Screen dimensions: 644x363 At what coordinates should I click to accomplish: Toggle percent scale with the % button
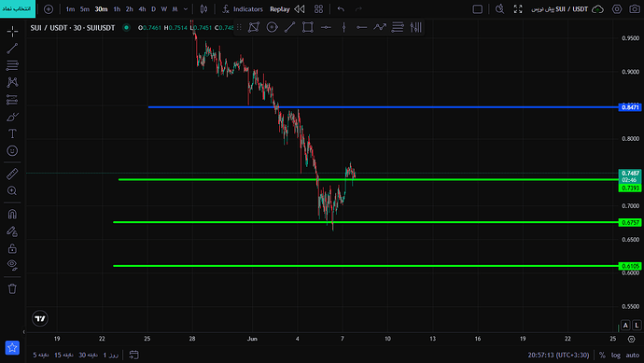(602, 355)
